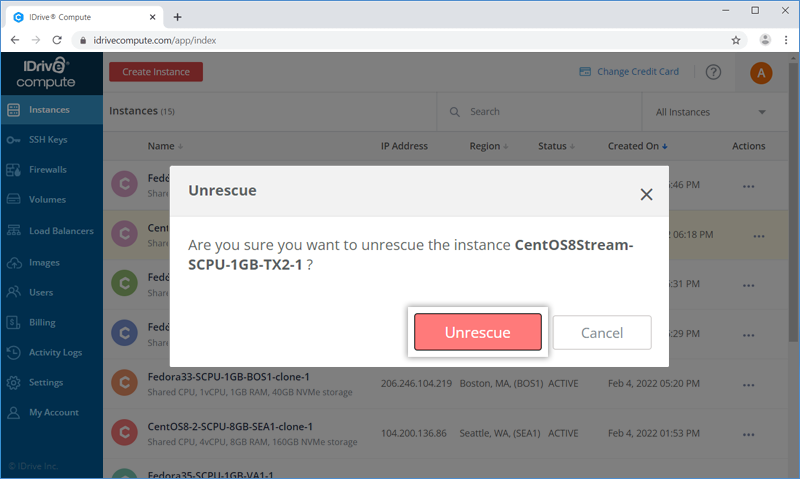Viewport: 800px width, 479px height.
Task: Open actions menu for CentOS8-2-SCPU-8GB-SEA1-clone-1
Action: pyautogui.click(x=748, y=435)
